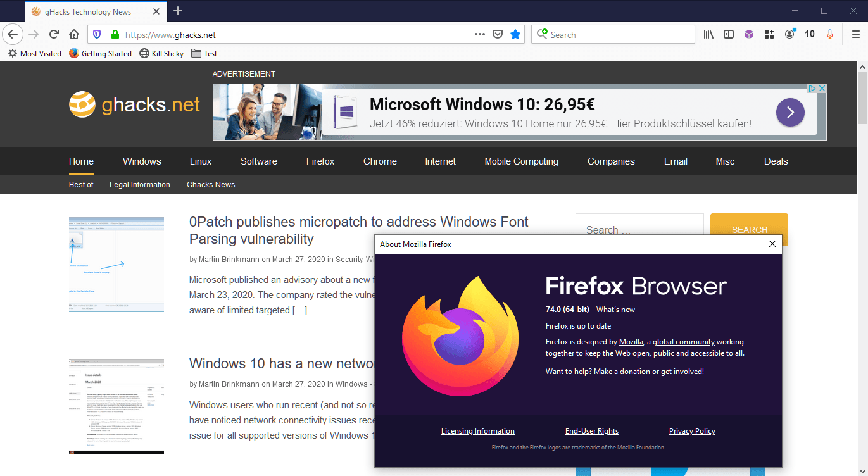Screen dimensions: 868x476
Task: Follow the Mozilla link in About dialog
Action: [631, 342]
